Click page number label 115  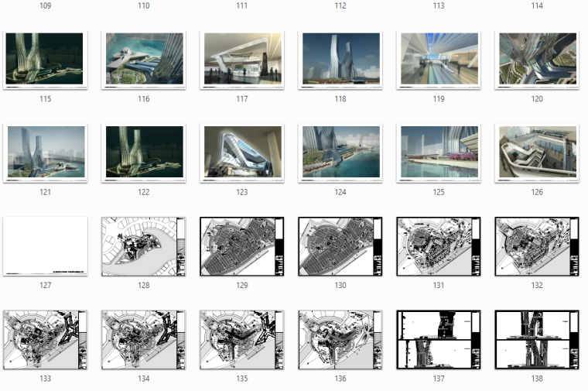46,98
